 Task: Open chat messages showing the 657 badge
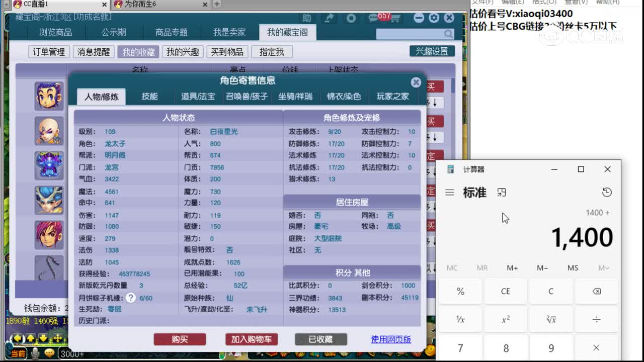373,17
